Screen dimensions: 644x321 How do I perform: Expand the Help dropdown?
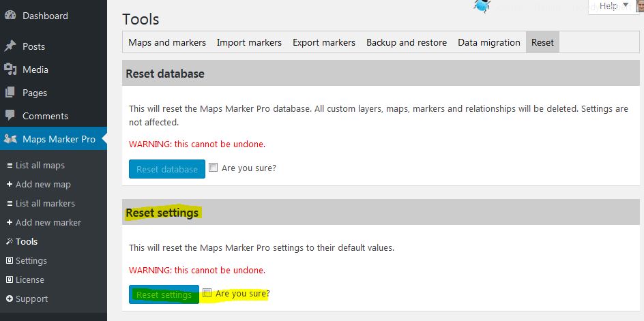613,5
